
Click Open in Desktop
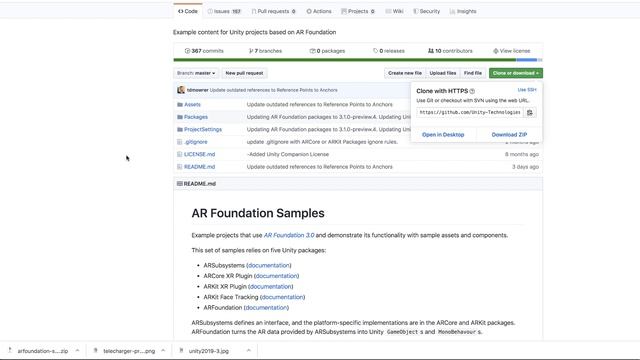pyautogui.click(x=443, y=135)
